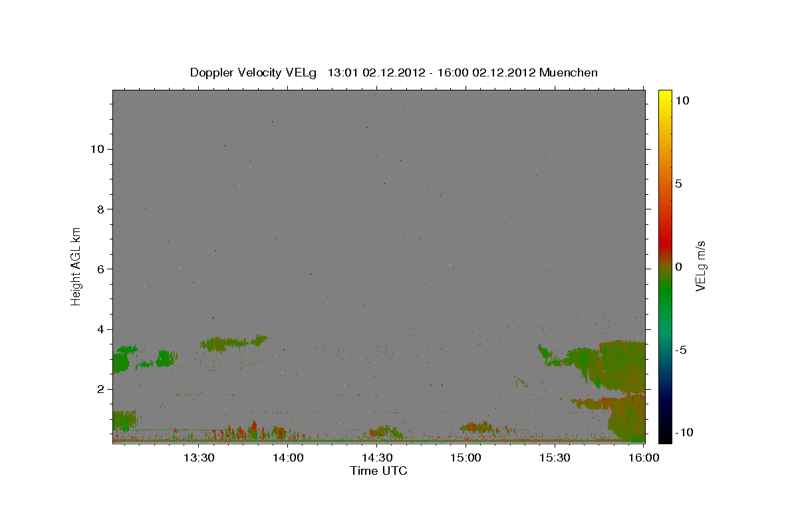Click the 16:00 time tick label
Image resolution: width=798 pixels, height=532 pixels.
[x=643, y=458]
